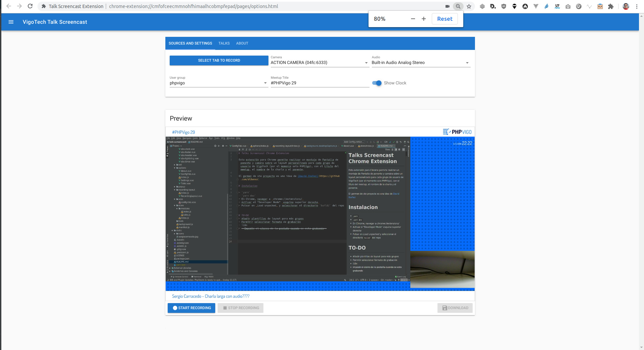The height and width of the screenshot is (350, 644).
Task: Open the User group dropdown
Action: point(219,83)
